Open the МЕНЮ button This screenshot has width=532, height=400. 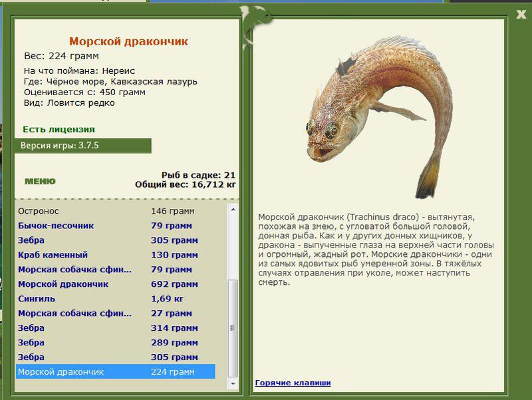coord(40,181)
